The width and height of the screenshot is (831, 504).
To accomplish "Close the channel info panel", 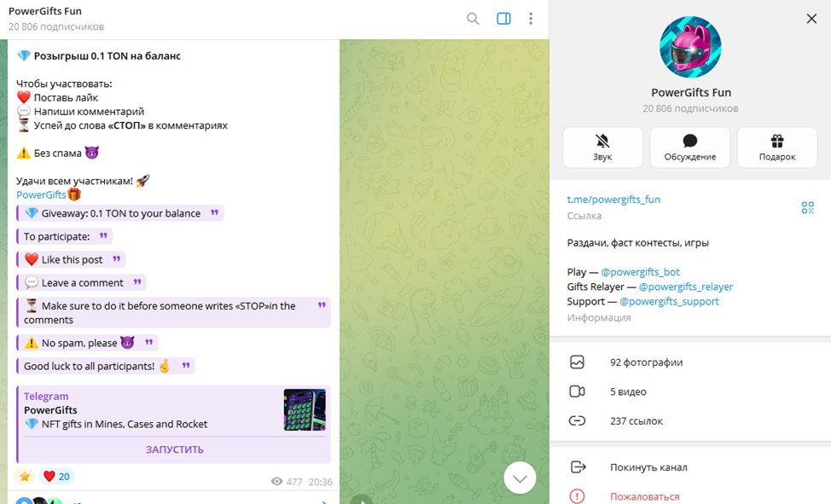I will pos(811,19).
